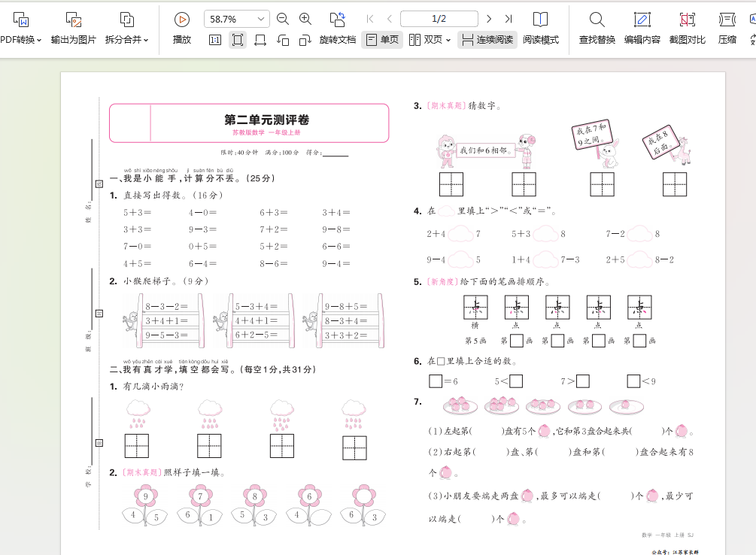The width and height of the screenshot is (756, 555).
Task: Click the equation 5+3= on the page
Action: 138,212
